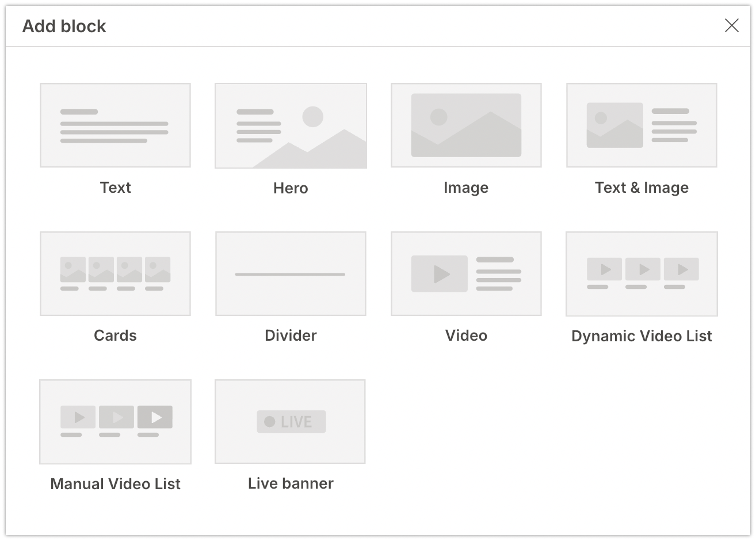The width and height of the screenshot is (756, 541).
Task: Close the Add block dialog
Action: [x=731, y=25]
